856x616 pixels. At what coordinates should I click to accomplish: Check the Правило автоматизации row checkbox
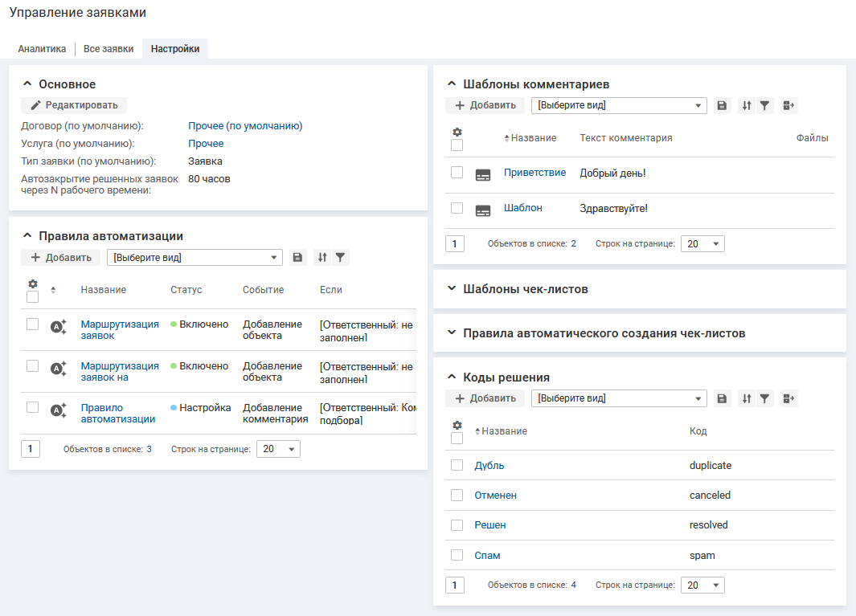click(33, 407)
